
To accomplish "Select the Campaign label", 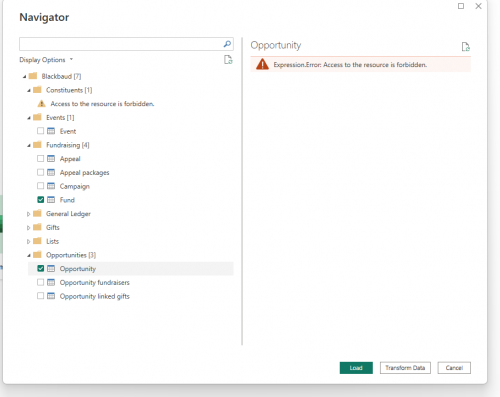I will [75, 186].
